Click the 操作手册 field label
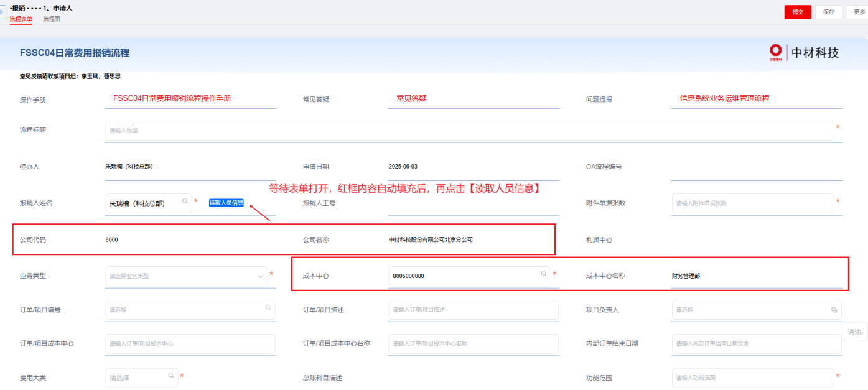Screen dimensions: 868x390 point(33,100)
